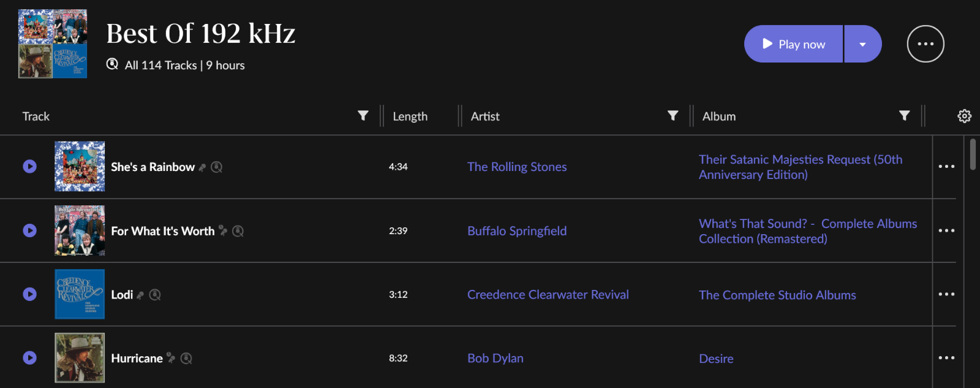Open the Desire album link
The height and width of the screenshot is (388, 980).
[x=716, y=359]
